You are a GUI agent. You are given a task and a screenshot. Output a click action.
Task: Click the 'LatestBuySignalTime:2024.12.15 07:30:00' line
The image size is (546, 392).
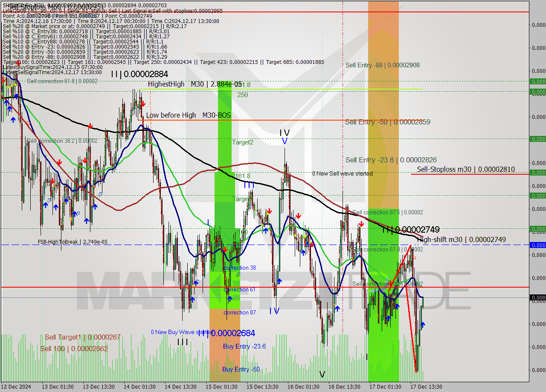pos(53,67)
